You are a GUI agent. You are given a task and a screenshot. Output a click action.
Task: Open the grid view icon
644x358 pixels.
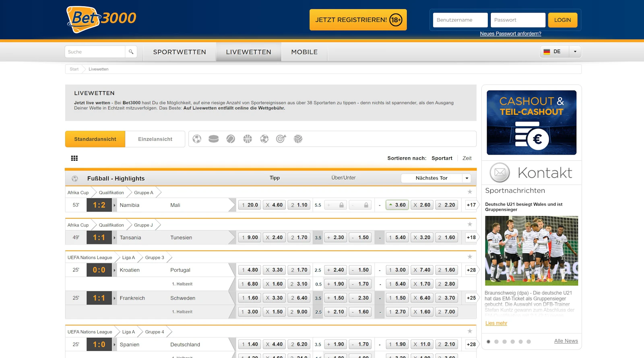(x=74, y=158)
